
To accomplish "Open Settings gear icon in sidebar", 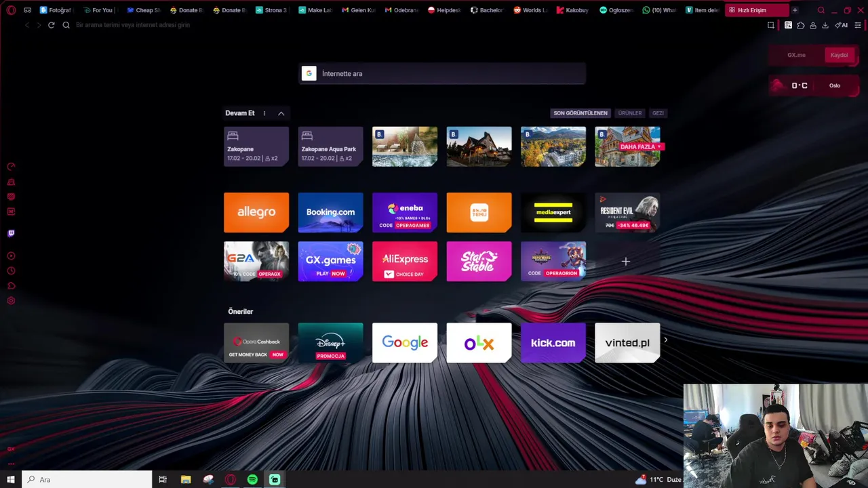I will click(x=11, y=301).
